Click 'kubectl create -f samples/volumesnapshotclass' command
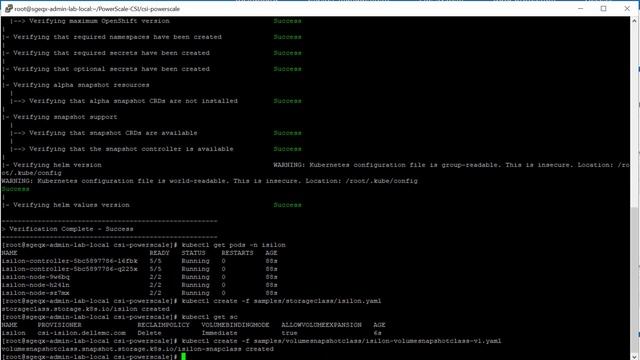The height and width of the screenshot is (360, 640). [341, 341]
